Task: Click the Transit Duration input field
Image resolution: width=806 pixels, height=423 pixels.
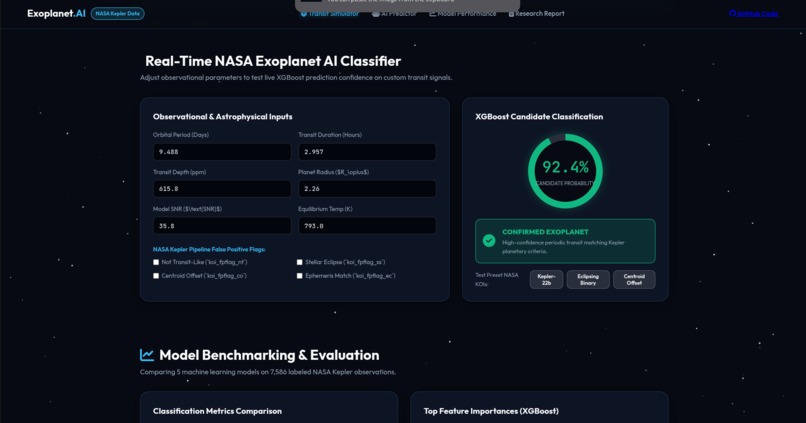Action: (x=367, y=152)
